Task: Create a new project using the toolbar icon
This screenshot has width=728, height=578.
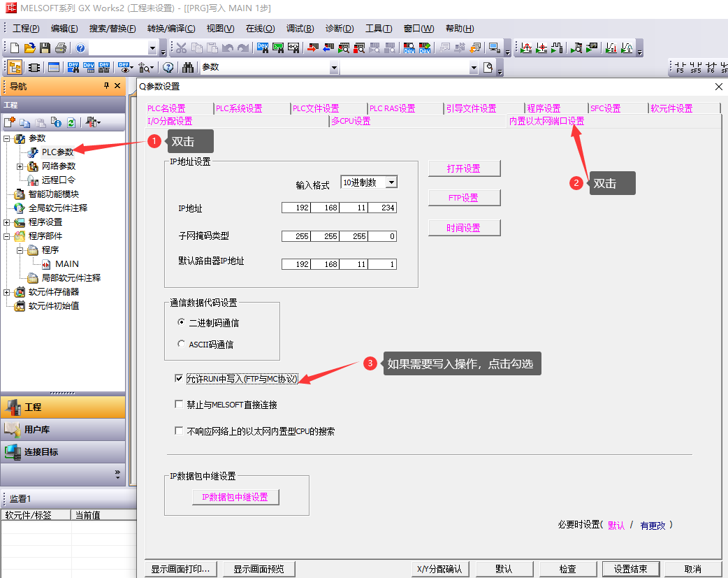Action: (13, 48)
